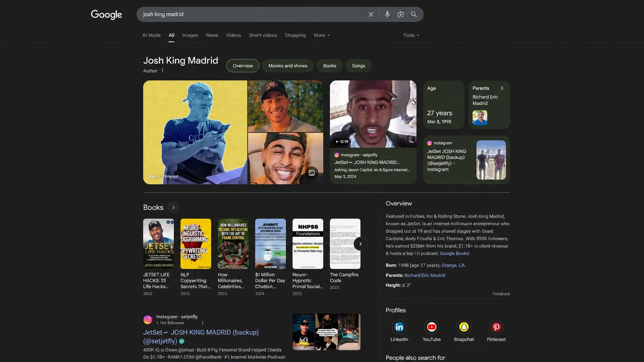Open the Snapchat profile icon
The width and height of the screenshot is (644, 362).
(464, 327)
